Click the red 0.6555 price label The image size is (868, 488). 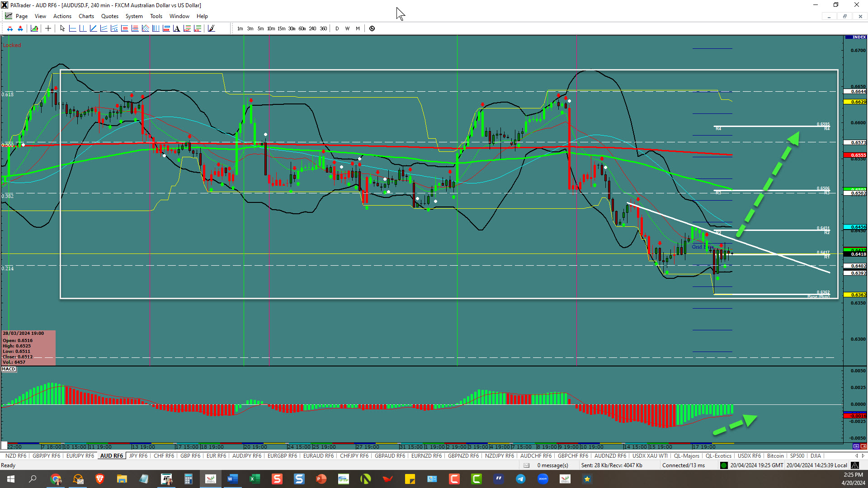coord(855,155)
